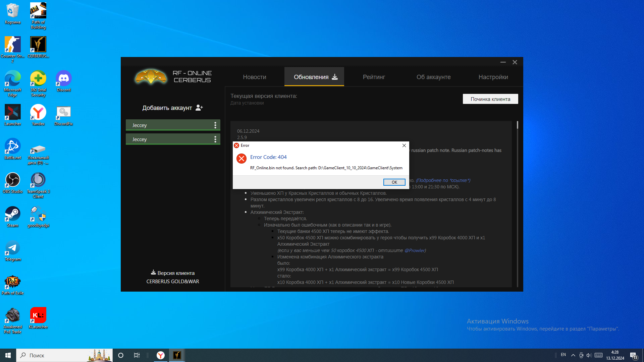Screen dimensions: 644x362
Task: Open options menu for second Jeccey account
Action: pos(215,139)
